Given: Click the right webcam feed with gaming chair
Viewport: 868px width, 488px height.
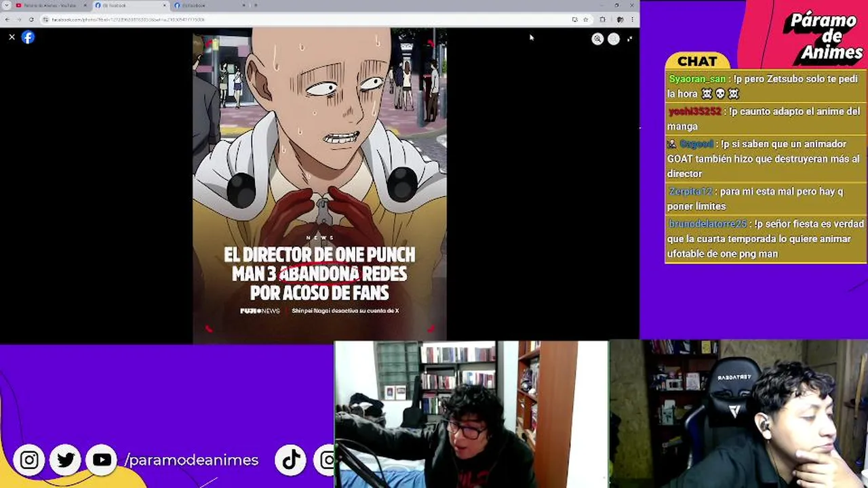Looking at the screenshot, I should pos(738,413).
